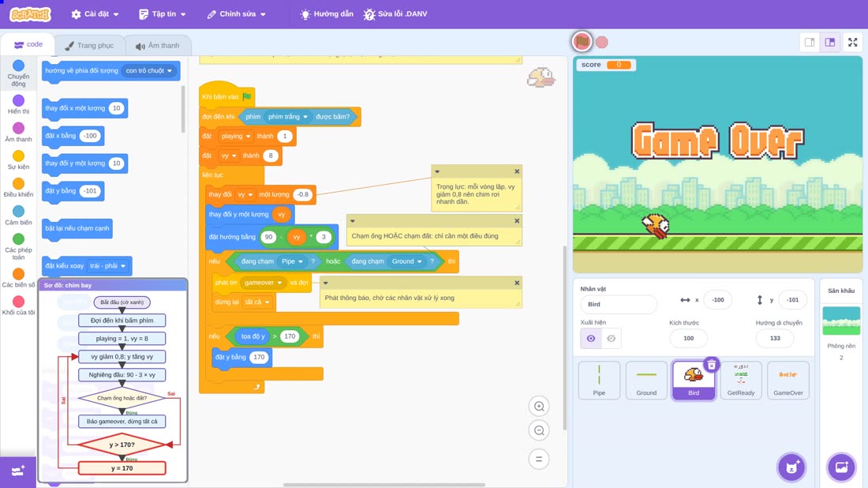
Task: Switch to large stage layout
Action: click(830, 42)
